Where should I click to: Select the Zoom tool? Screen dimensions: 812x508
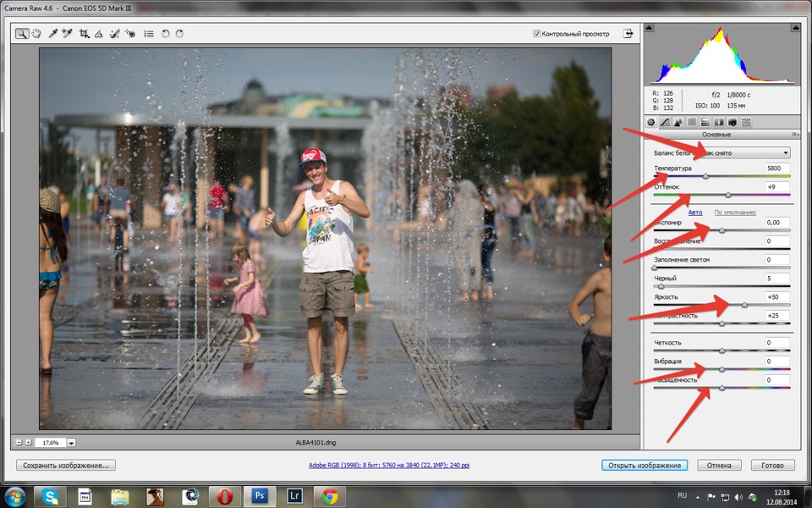22,34
